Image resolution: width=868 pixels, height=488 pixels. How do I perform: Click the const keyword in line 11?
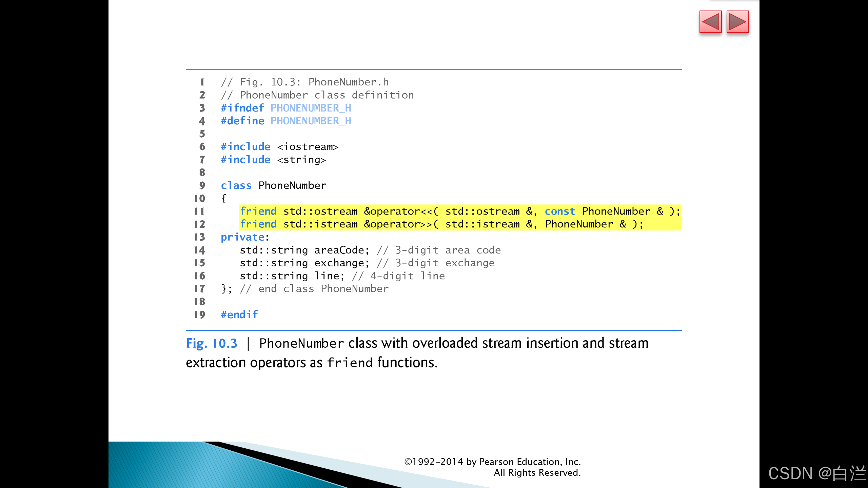click(x=560, y=211)
